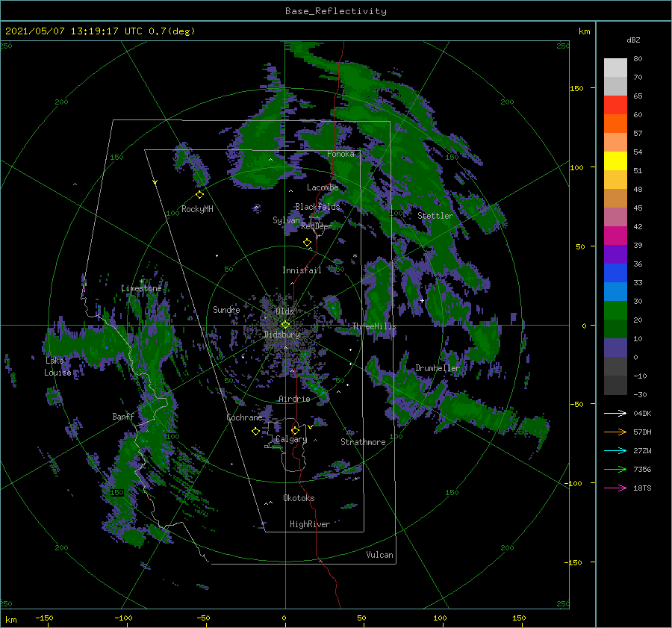Click the red 65 dBZ legend swatch
The width and height of the screenshot is (672, 628).
pos(615,105)
